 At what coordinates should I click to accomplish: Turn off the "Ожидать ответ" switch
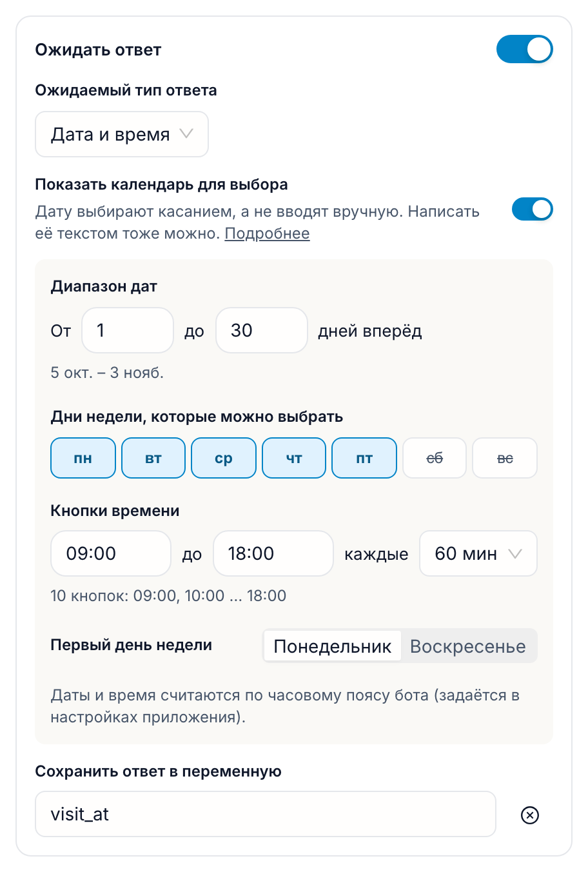point(524,49)
